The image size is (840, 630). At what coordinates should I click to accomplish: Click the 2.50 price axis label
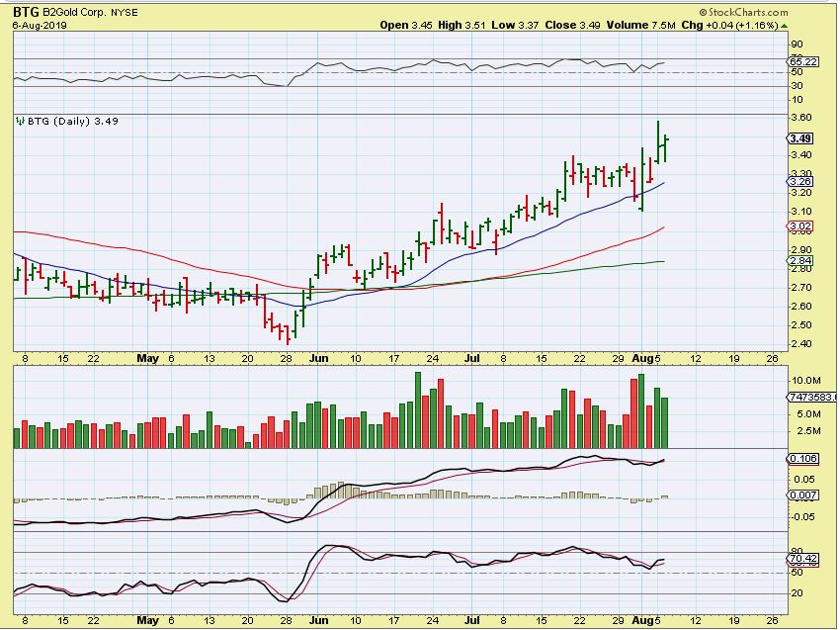pyautogui.click(x=801, y=325)
